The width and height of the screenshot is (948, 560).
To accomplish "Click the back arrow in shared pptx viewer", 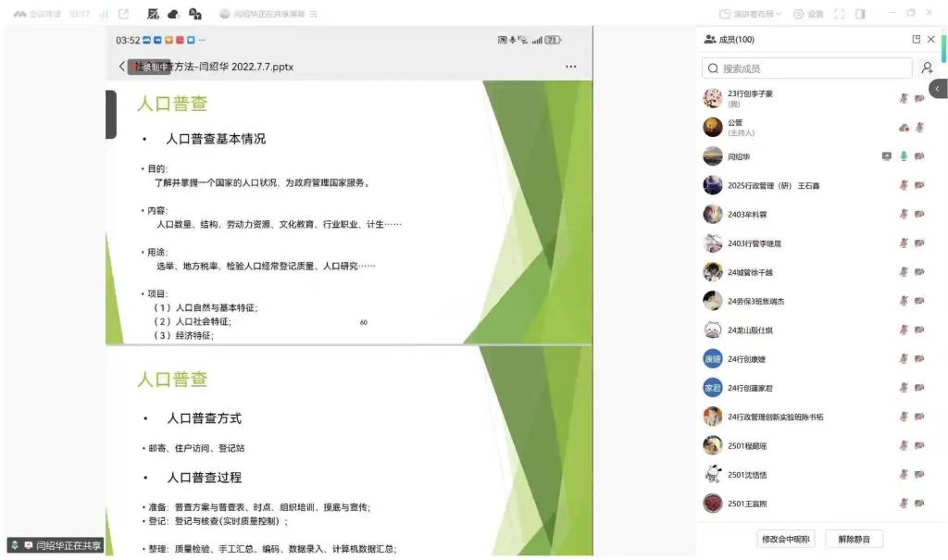I will [x=121, y=67].
